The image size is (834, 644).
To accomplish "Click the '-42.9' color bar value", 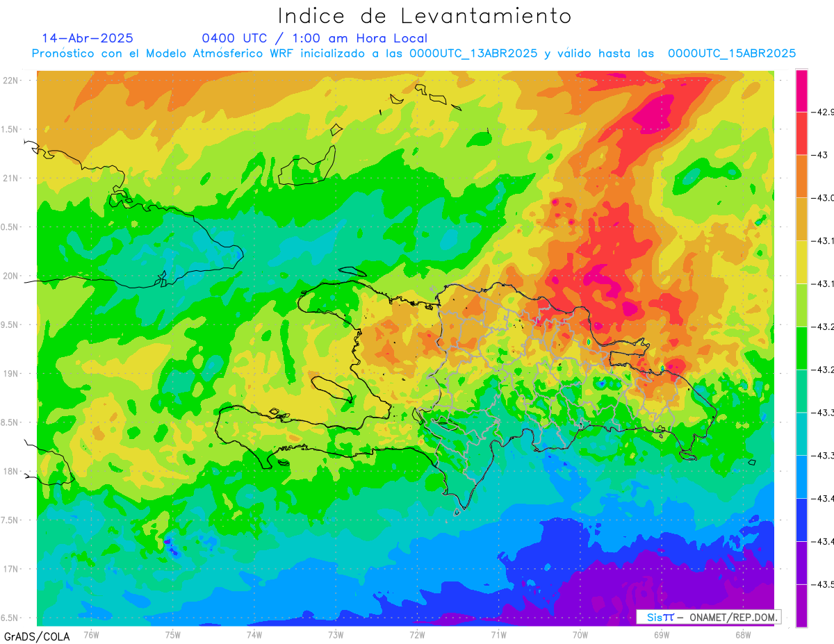I will click(x=823, y=112).
